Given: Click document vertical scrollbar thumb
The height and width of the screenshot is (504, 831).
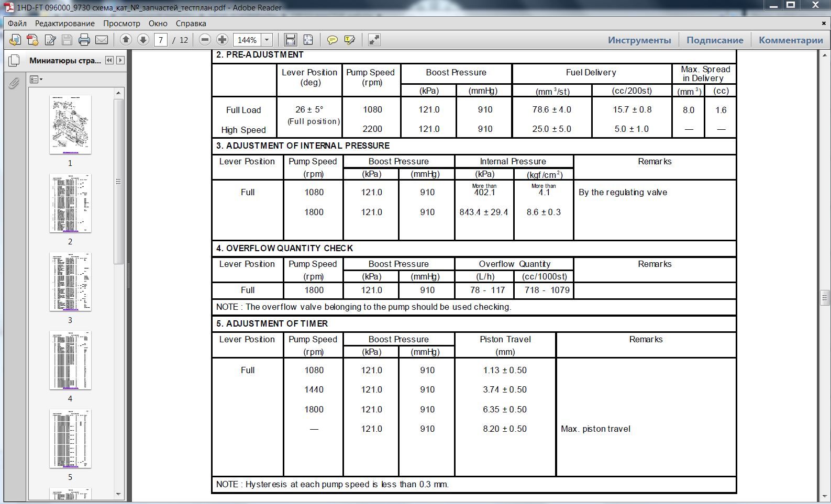Looking at the screenshot, I should click(x=825, y=298).
